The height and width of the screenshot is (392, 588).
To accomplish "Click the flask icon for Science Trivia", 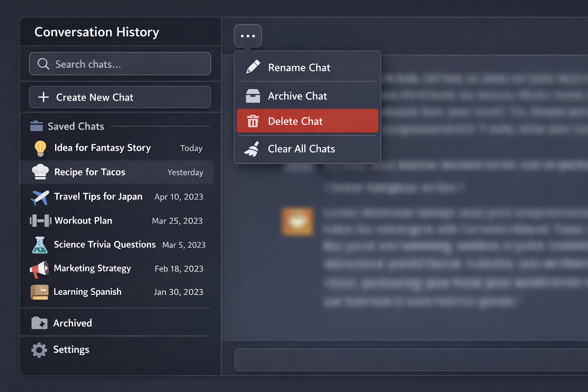I will [x=40, y=245].
